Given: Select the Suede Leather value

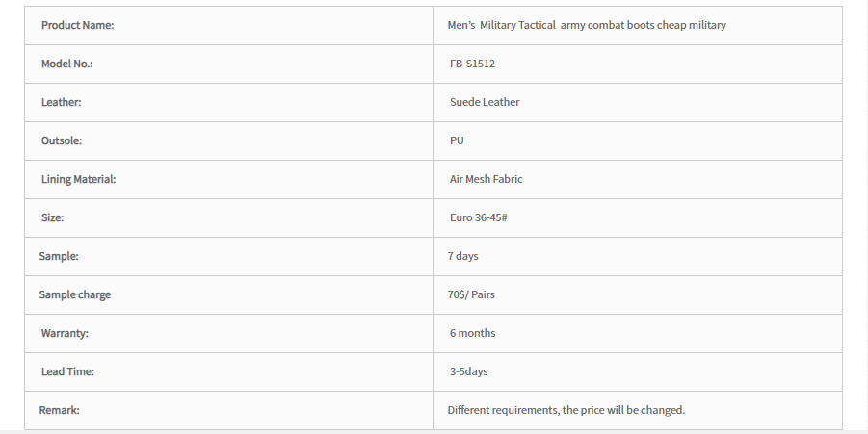Looking at the screenshot, I should coord(485,102).
